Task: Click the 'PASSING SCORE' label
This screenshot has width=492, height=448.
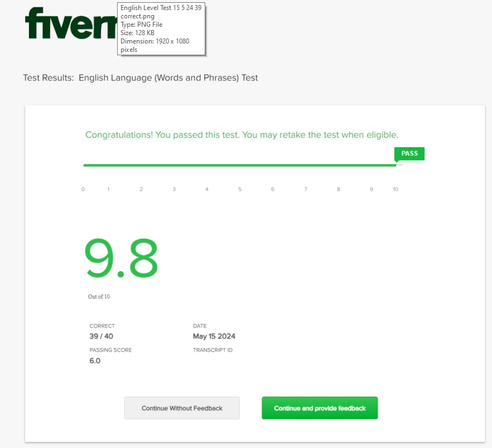Action: pyautogui.click(x=110, y=350)
